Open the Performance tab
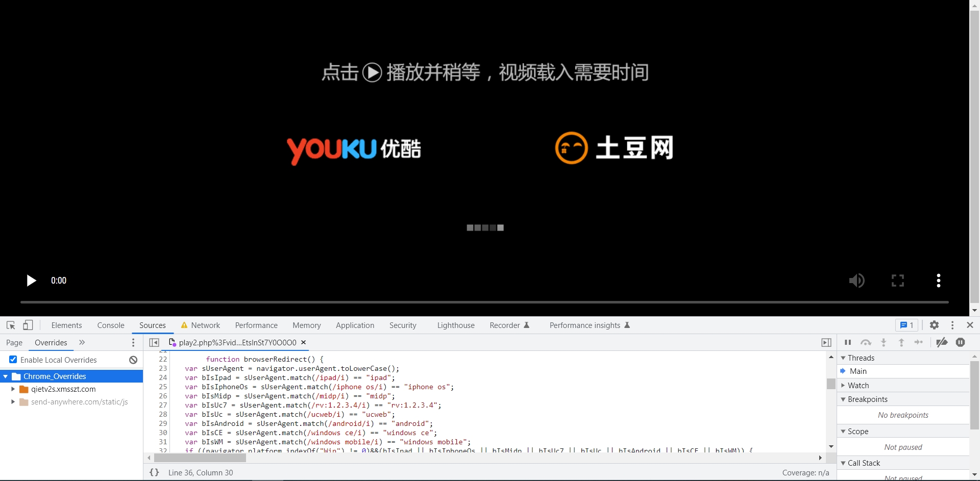 [x=256, y=325]
